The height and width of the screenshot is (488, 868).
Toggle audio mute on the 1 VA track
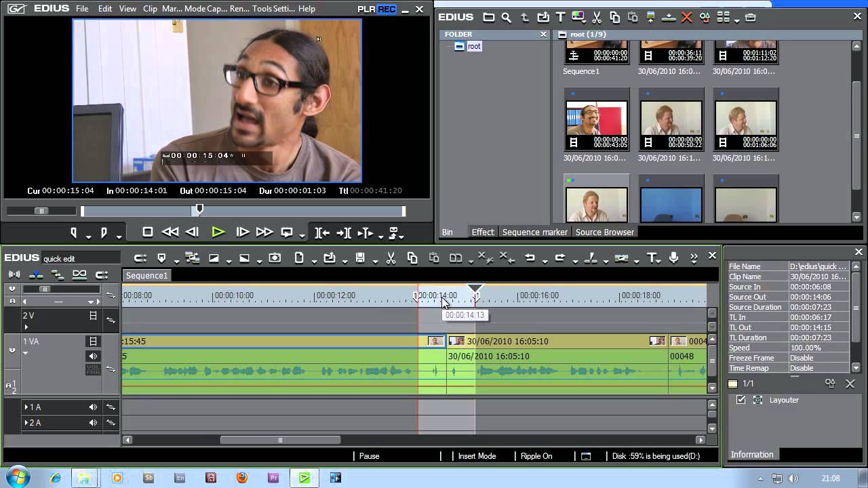coord(93,356)
